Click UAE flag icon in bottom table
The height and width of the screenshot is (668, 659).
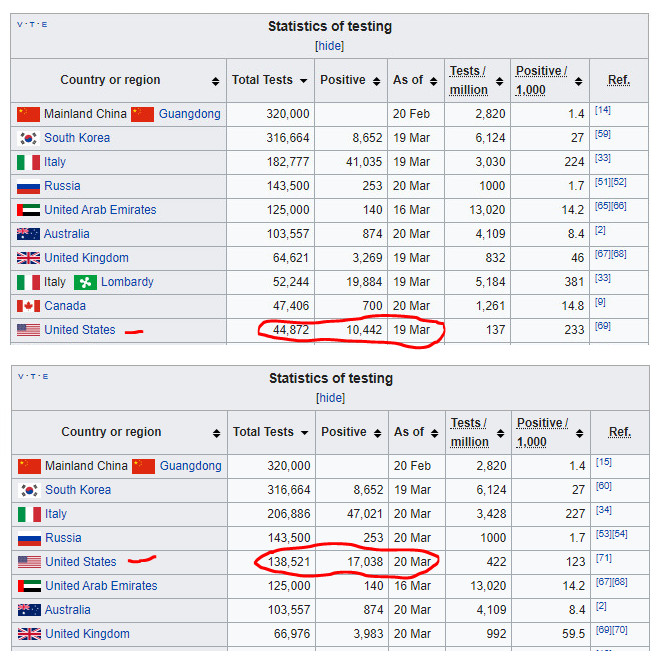[x=29, y=586]
